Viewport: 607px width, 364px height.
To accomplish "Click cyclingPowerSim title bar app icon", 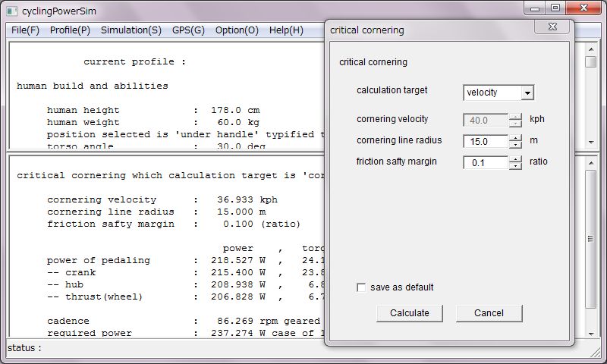I will tap(12, 11).
